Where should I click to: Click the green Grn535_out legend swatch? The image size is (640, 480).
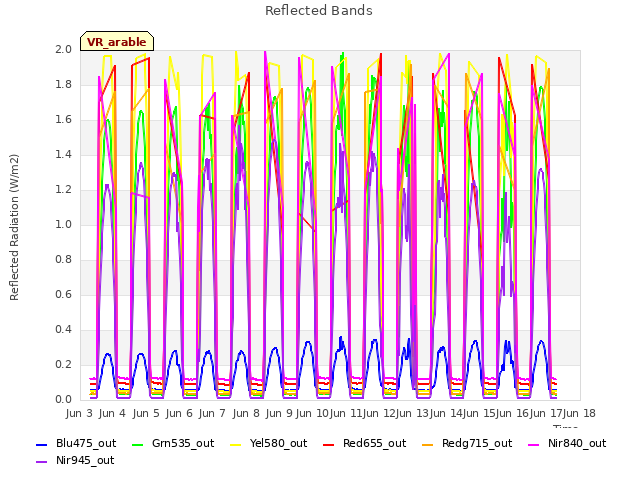point(138,444)
